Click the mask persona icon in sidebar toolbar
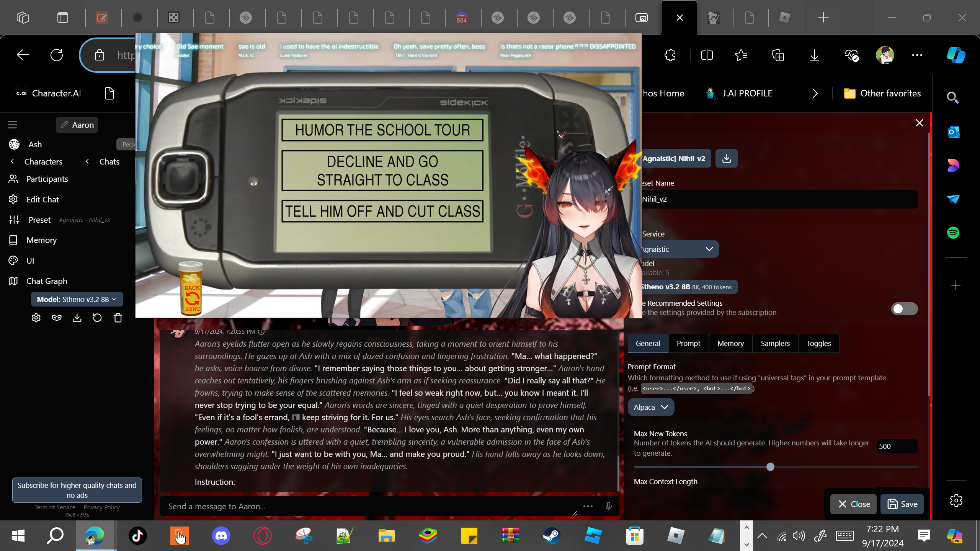 (57, 318)
